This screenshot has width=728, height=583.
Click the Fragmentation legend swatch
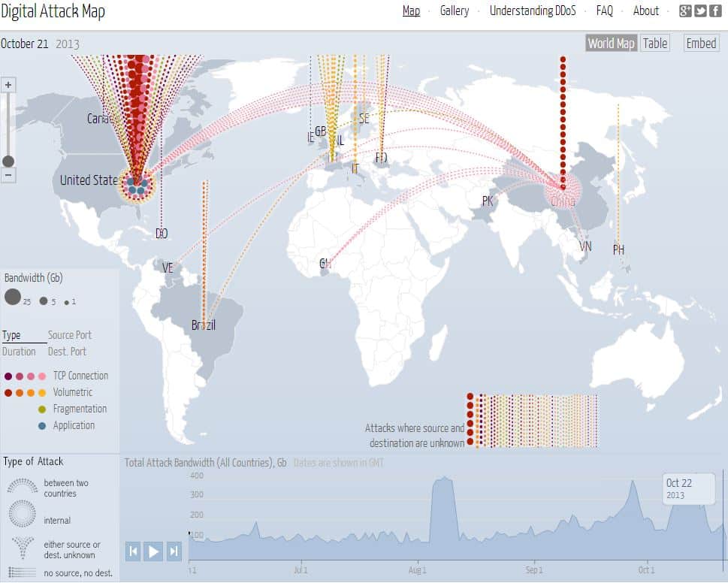[x=42, y=409]
